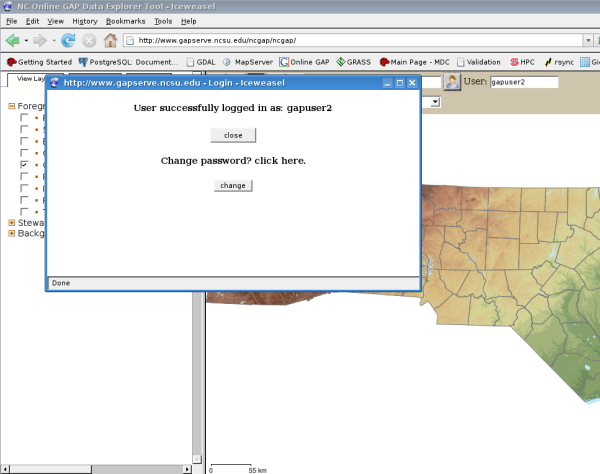Image resolution: width=600 pixels, height=474 pixels.
Task: Open the URL bar history dropdown
Action: coord(588,40)
